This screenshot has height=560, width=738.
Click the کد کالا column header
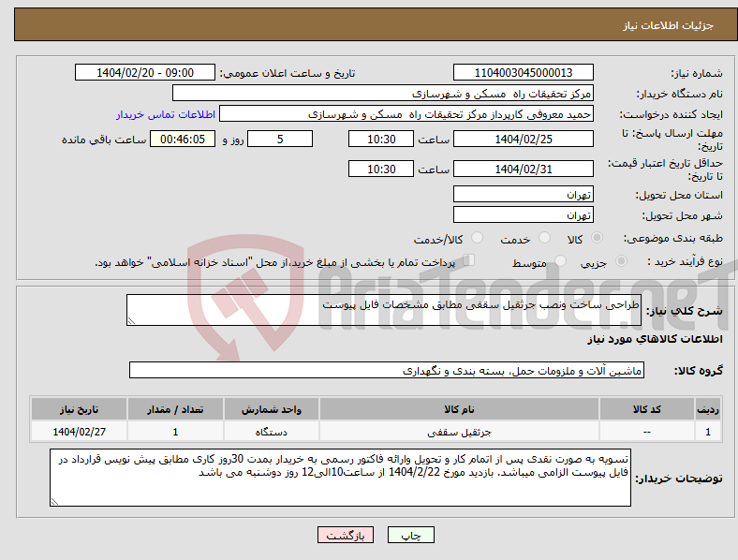pyautogui.click(x=647, y=409)
